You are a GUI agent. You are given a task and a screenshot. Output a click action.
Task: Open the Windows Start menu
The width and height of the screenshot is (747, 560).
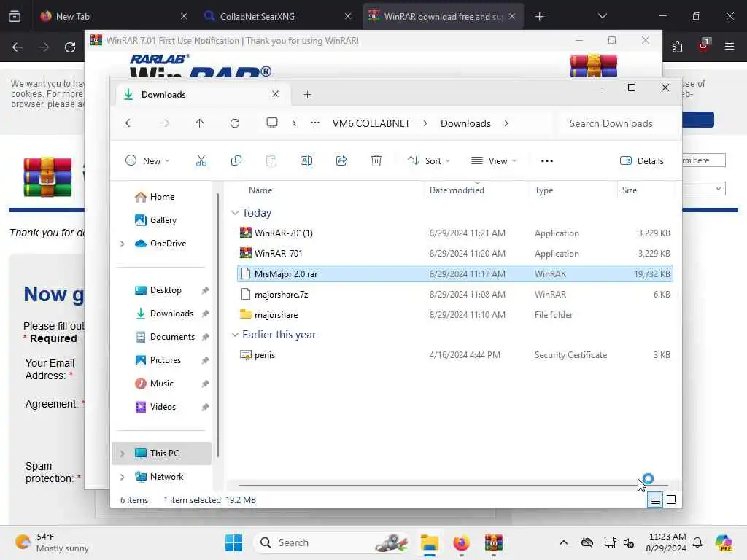point(233,542)
